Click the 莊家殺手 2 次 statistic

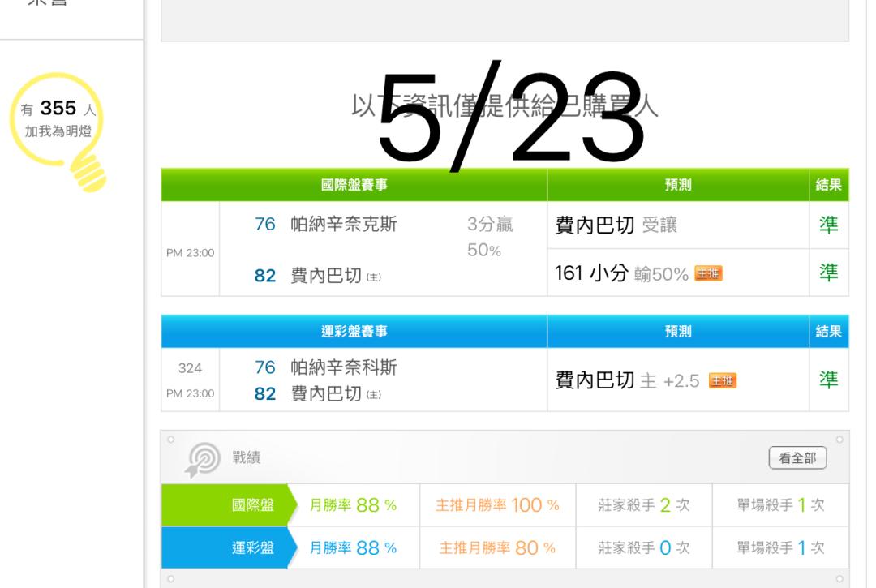pos(643,504)
